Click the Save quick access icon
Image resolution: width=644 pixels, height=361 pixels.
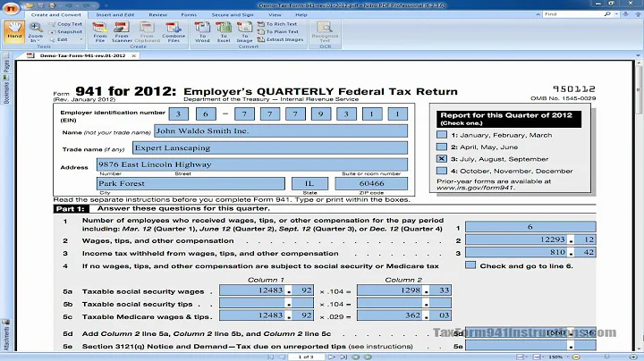tap(40, 5)
